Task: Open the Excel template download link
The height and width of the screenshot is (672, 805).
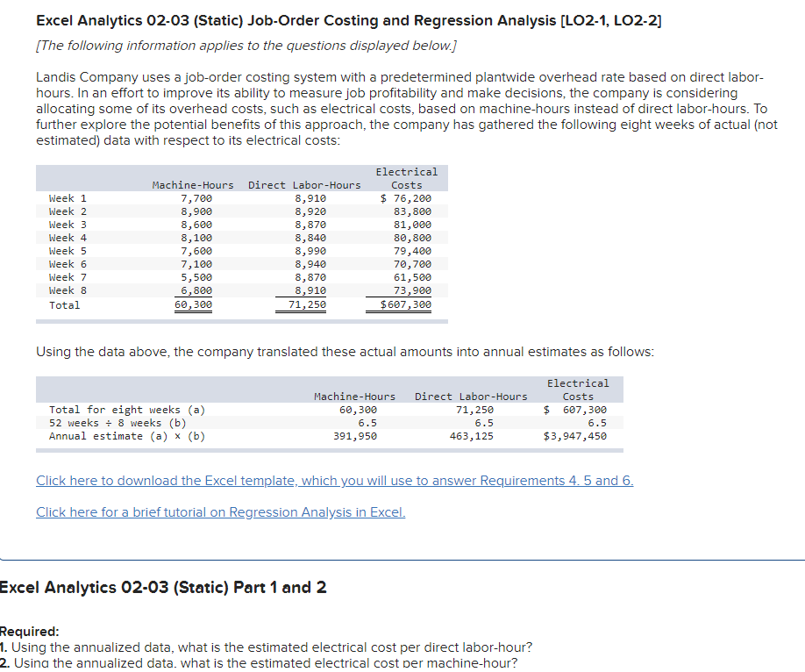Action: coord(335,481)
